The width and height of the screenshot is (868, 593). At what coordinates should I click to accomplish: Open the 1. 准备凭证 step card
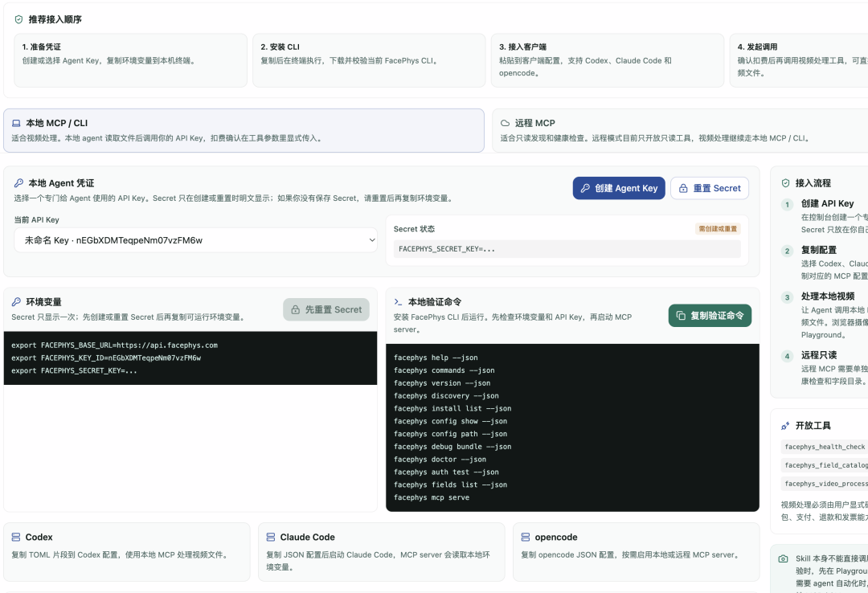(x=131, y=60)
